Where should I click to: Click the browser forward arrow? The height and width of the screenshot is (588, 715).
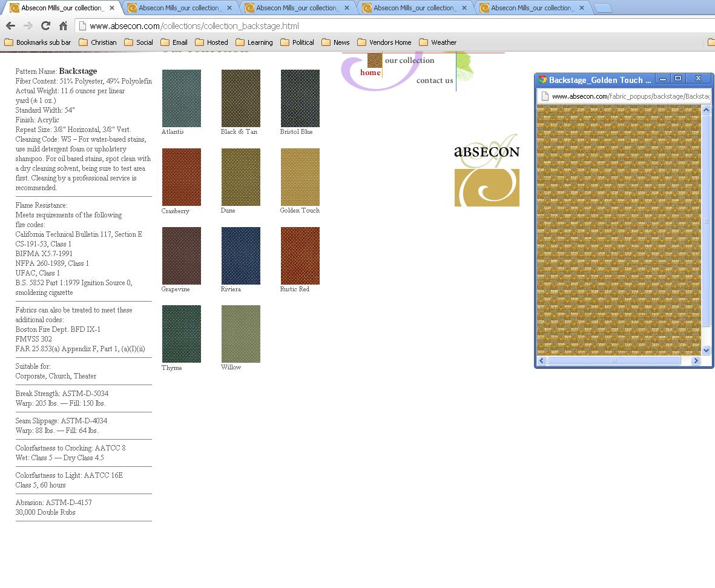tap(28, 26)
